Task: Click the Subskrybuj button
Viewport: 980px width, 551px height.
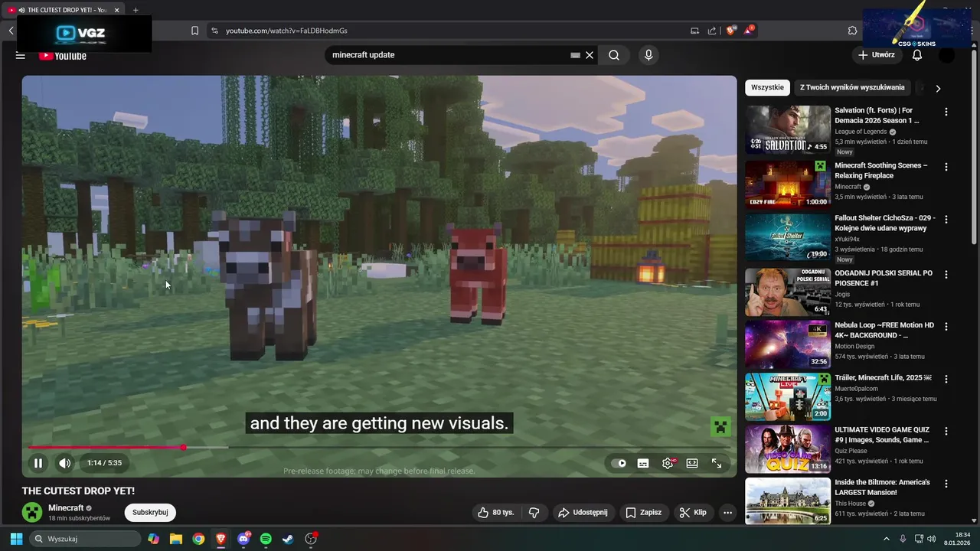Action: pyautogui.click(x=150, y=513)
